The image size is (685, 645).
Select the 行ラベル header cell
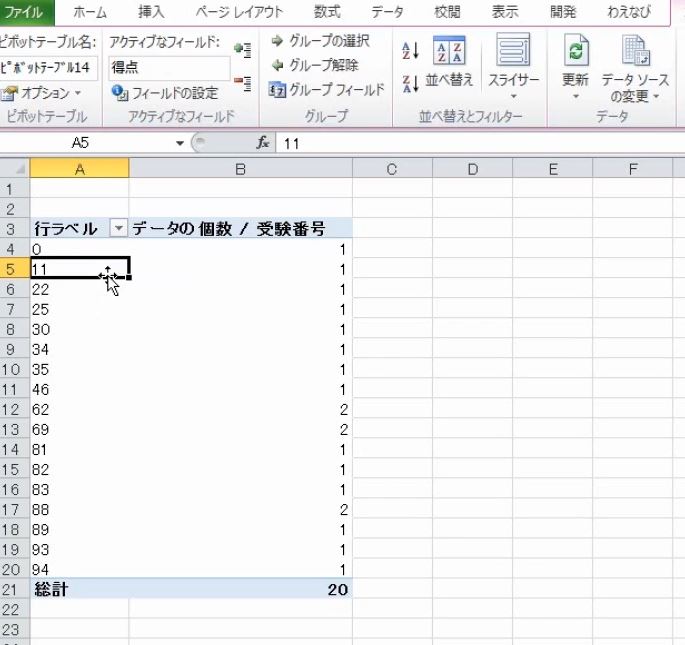coord(80,228)
